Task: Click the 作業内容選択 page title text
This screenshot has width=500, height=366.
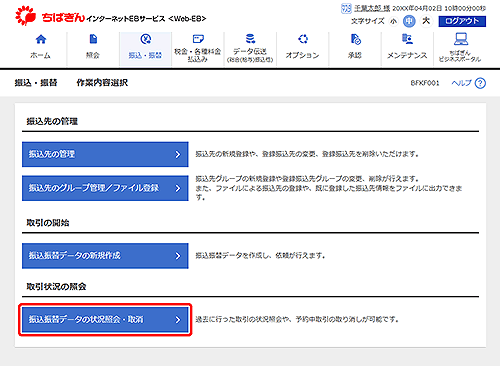Action: click(x=102, y=83)
